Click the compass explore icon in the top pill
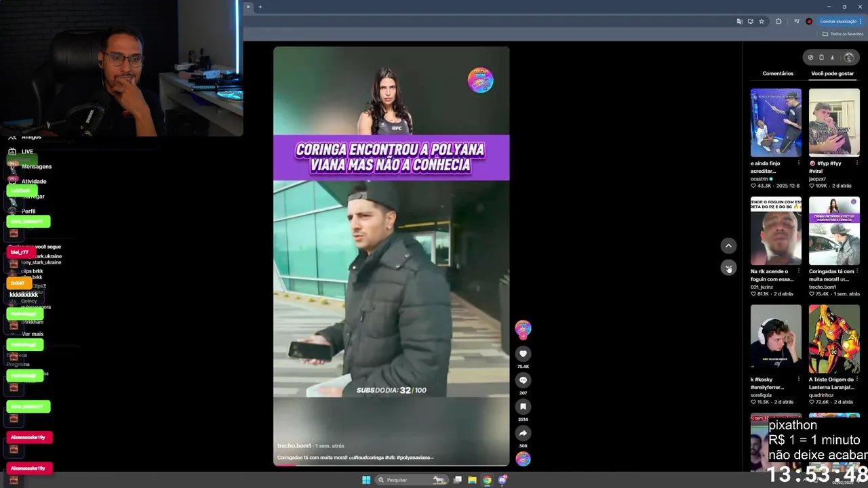This screenshot has width=868, height=488. tap(810, 58)
